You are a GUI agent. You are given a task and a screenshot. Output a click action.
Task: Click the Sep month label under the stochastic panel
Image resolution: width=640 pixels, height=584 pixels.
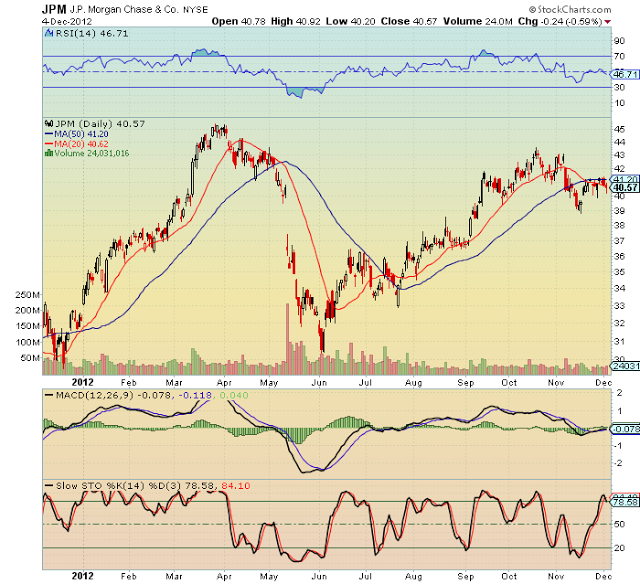(x=466, y=576)
